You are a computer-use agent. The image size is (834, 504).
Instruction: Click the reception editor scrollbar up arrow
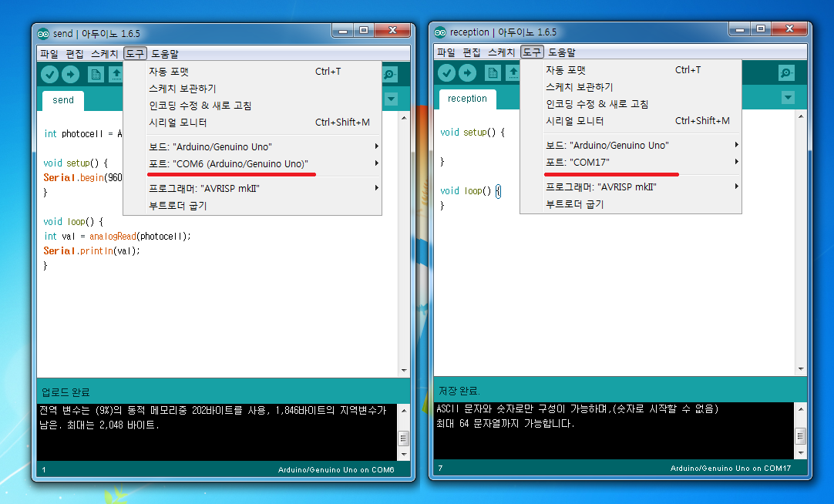point(801,116)
